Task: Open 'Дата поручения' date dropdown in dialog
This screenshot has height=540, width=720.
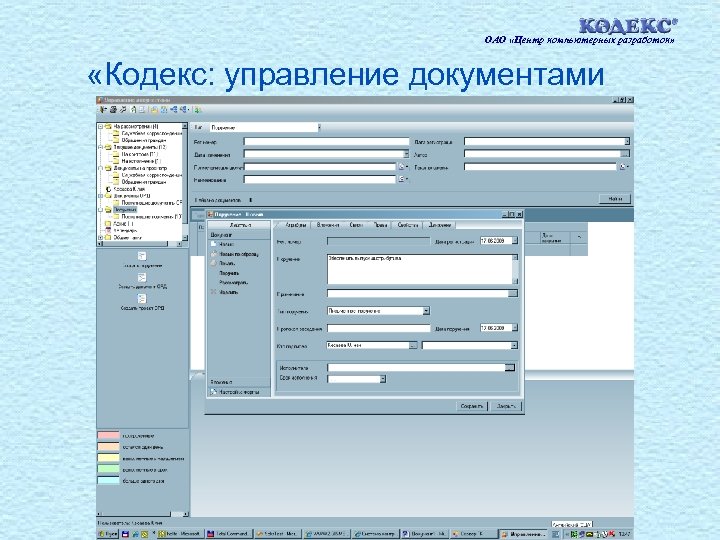Action: tap(515, 328)
